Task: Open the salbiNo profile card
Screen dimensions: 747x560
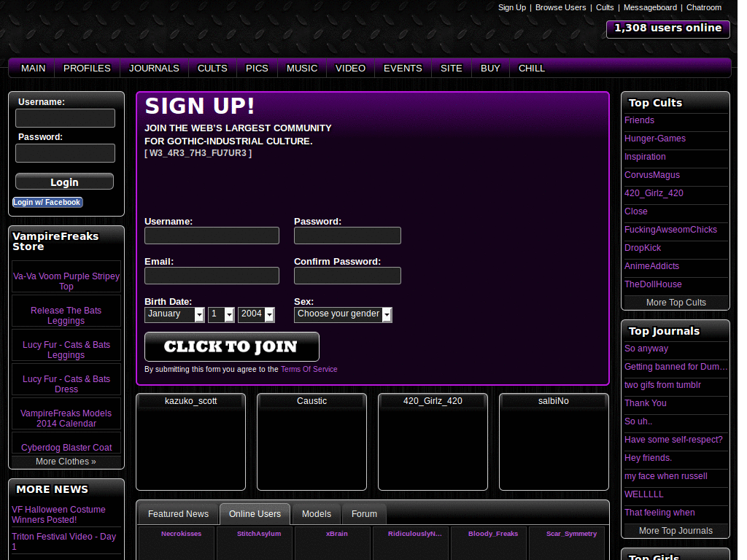Action: 554,442
